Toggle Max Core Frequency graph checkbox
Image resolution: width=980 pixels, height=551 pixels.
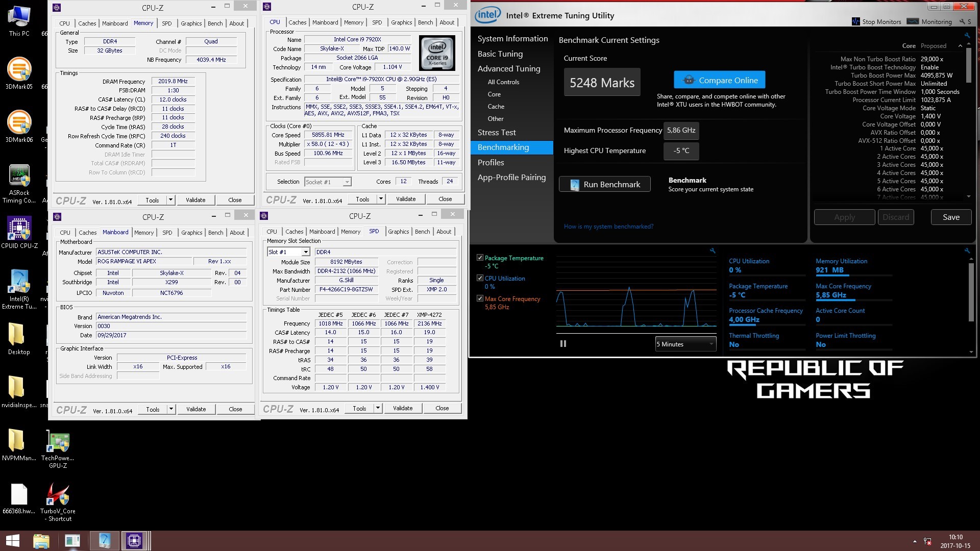point(480,298)
